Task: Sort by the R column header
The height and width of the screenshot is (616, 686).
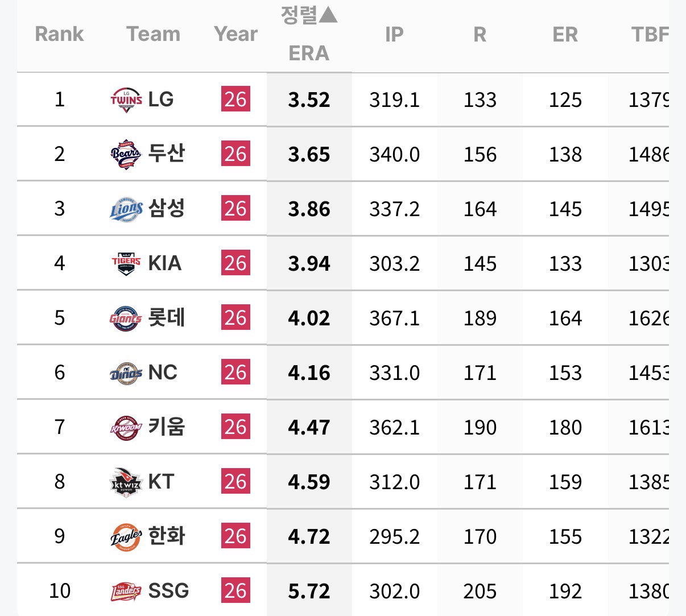Action: click(480, 35)
